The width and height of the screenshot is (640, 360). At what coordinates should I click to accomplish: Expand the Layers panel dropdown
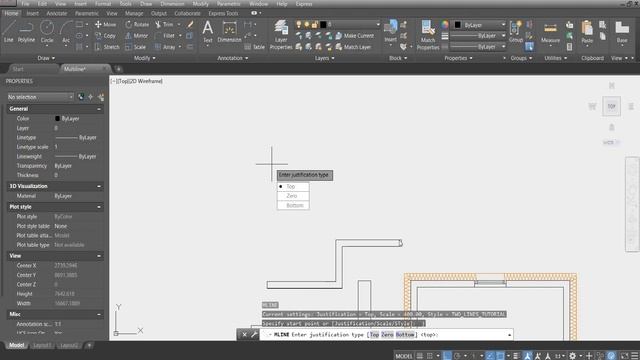(x=324, y=58)
